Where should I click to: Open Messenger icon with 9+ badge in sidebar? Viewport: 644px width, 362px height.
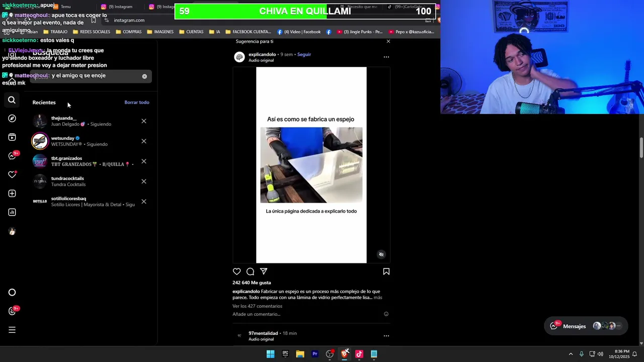tap(13, 156)
